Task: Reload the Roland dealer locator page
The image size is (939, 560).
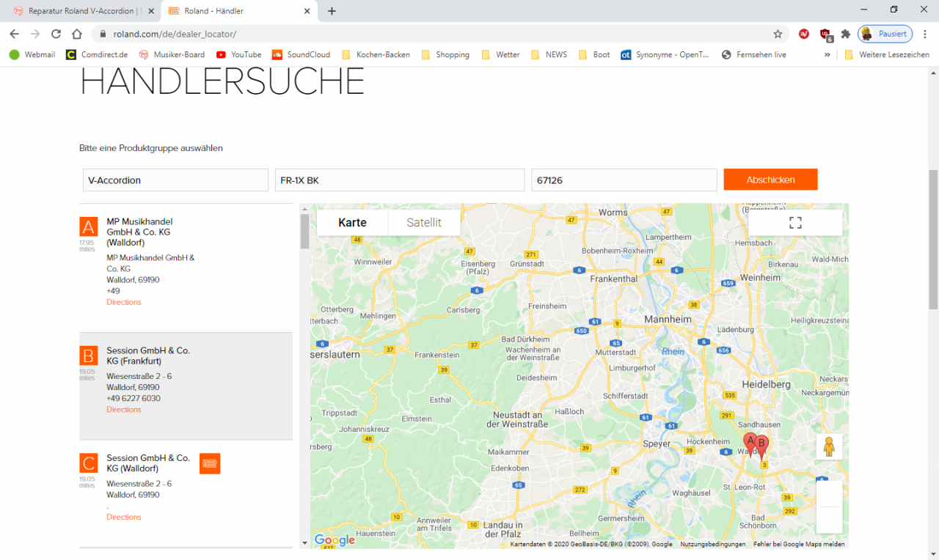Action: click(56, 34)
